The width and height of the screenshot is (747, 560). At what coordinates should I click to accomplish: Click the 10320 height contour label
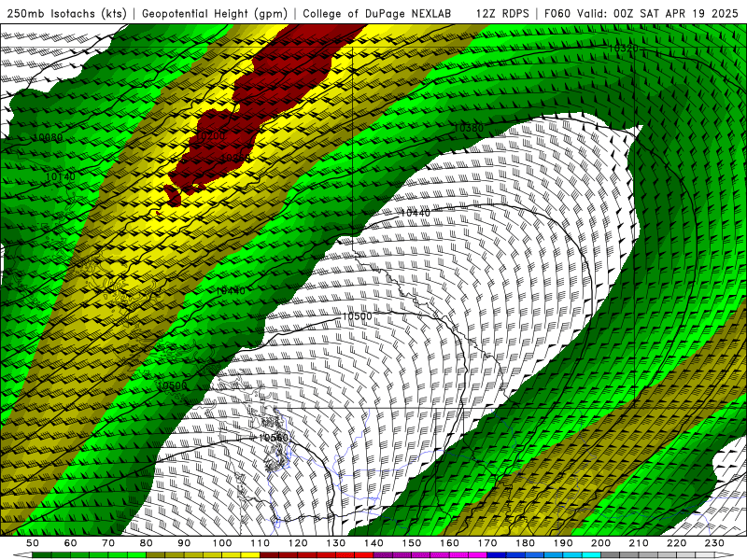623,49
